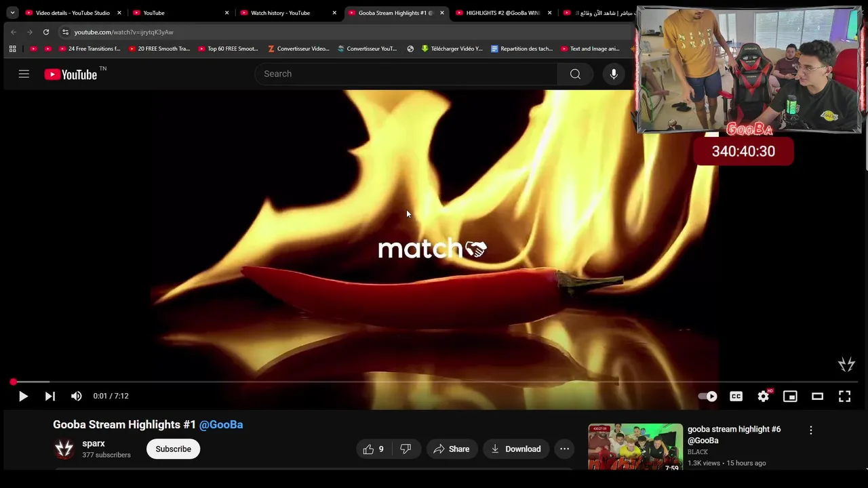Image resolution: width=868 pixels, height=488 pixels.
Task: Enter full screen mode
Action: (x=844, y=396)
